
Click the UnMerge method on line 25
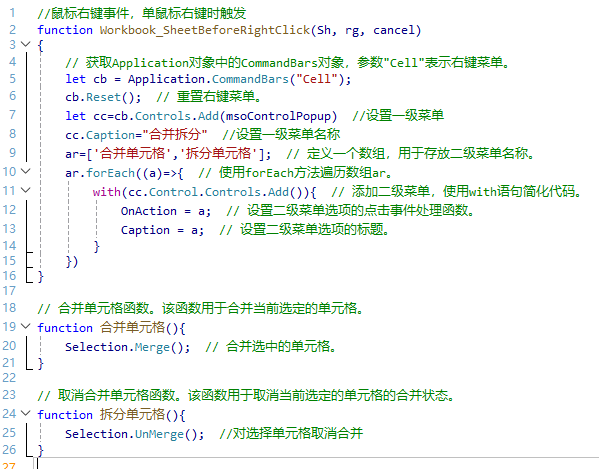coord(159,434)
